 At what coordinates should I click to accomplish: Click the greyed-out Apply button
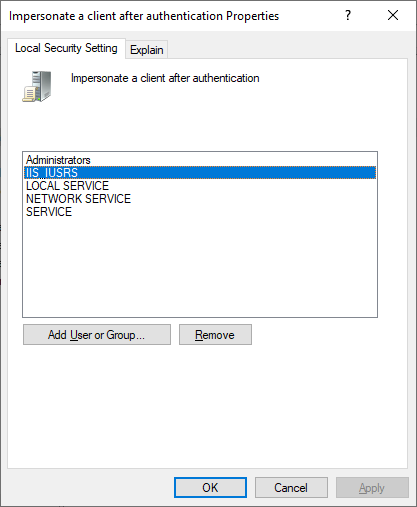click(372, 488)
